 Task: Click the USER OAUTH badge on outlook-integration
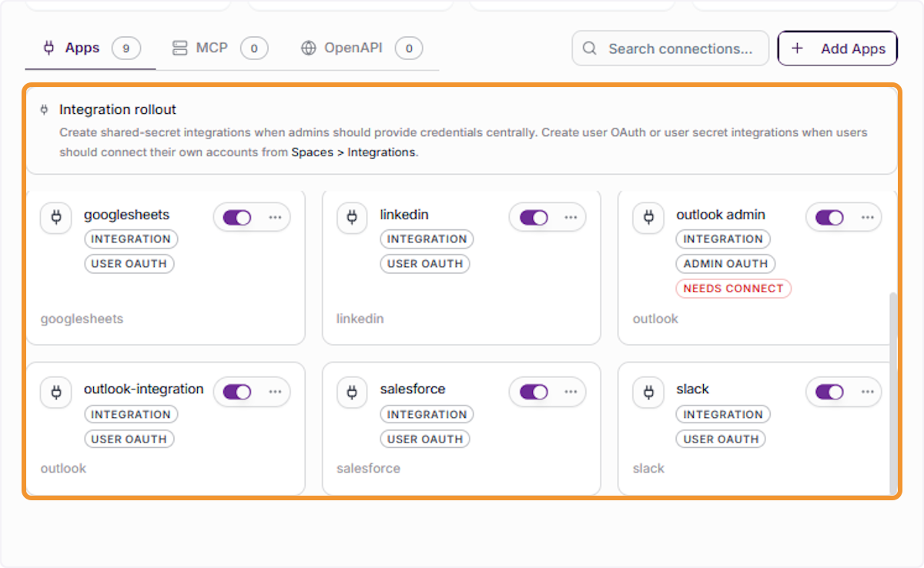(129, 439)
